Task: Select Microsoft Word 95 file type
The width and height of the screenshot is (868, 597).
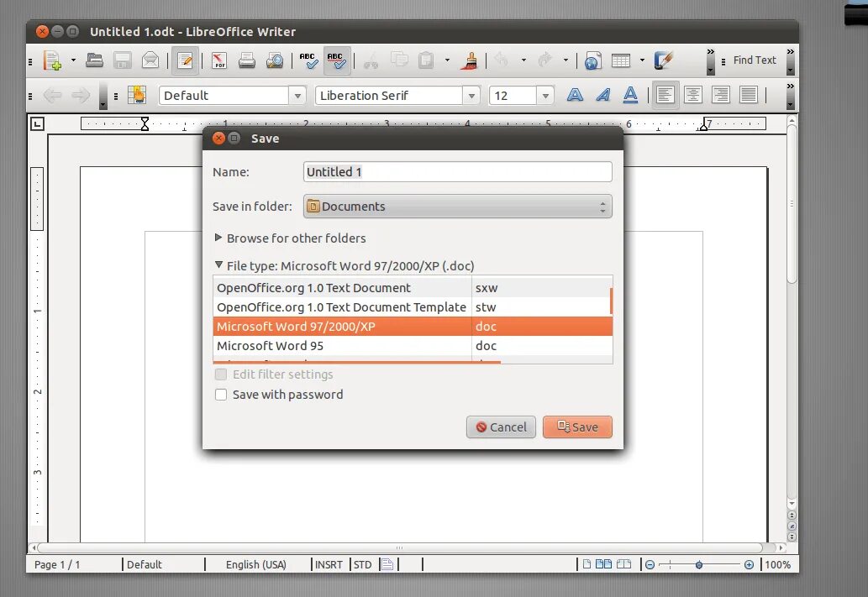Action: tap(413, 346)
